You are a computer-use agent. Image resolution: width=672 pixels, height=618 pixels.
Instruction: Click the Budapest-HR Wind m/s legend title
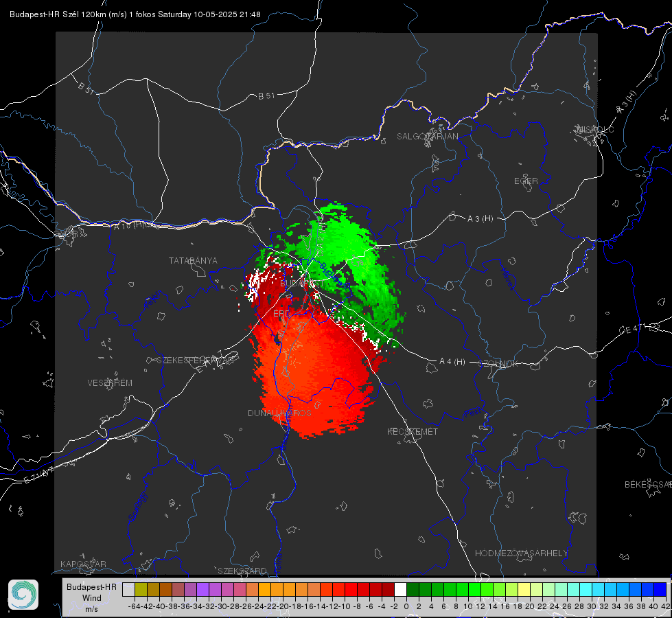(x=92, y=598)
